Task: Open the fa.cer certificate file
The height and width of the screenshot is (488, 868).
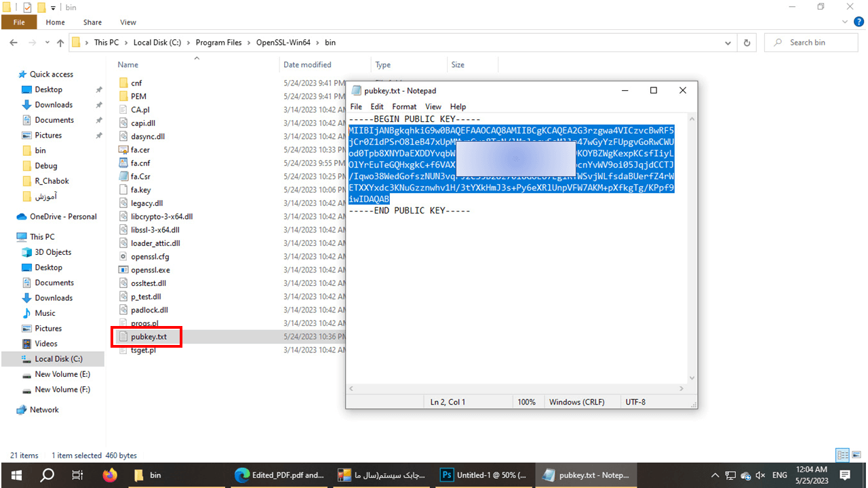Action: [140, 150]
